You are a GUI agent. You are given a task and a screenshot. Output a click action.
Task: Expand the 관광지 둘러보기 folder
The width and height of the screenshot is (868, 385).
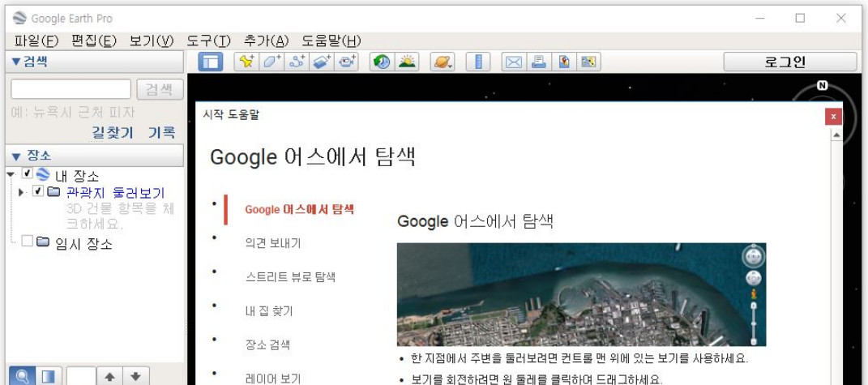click(22, 192)
